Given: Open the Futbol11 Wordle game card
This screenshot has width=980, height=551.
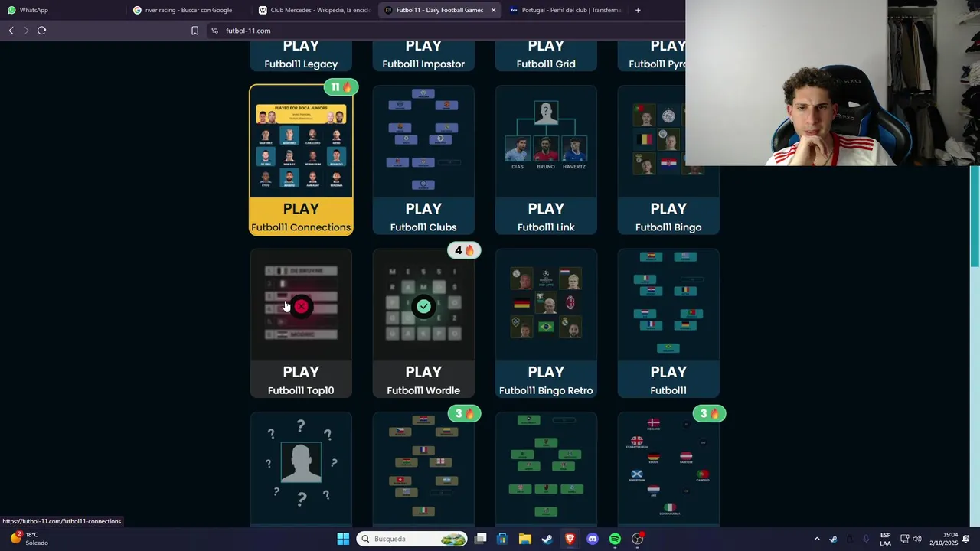Looking at the screenshot, I should (x=423, y=323).
